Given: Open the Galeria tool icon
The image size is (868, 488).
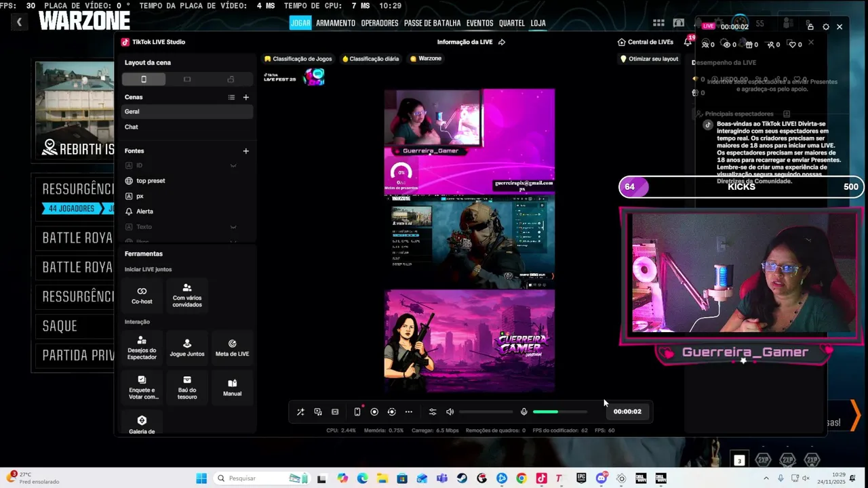Looking at the screenshot, I should [142, 421].
